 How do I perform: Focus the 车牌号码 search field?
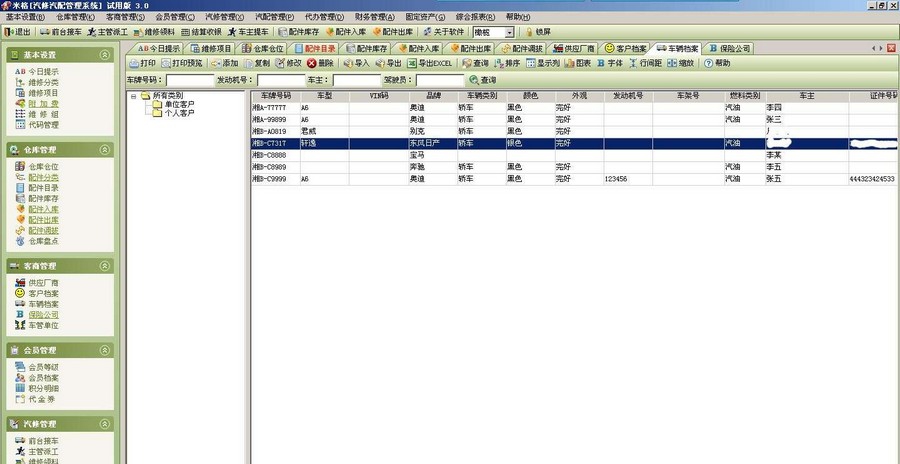[190, 80]
